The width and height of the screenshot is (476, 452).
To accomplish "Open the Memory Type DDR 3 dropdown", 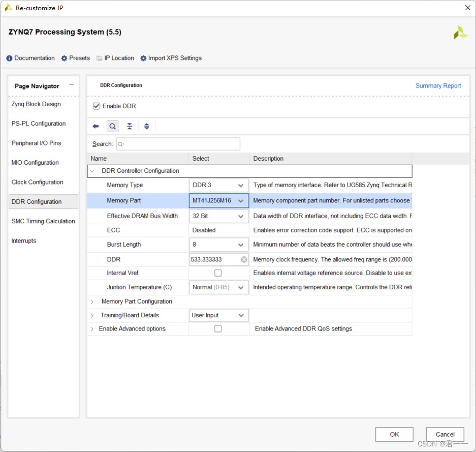I will 218,185.
